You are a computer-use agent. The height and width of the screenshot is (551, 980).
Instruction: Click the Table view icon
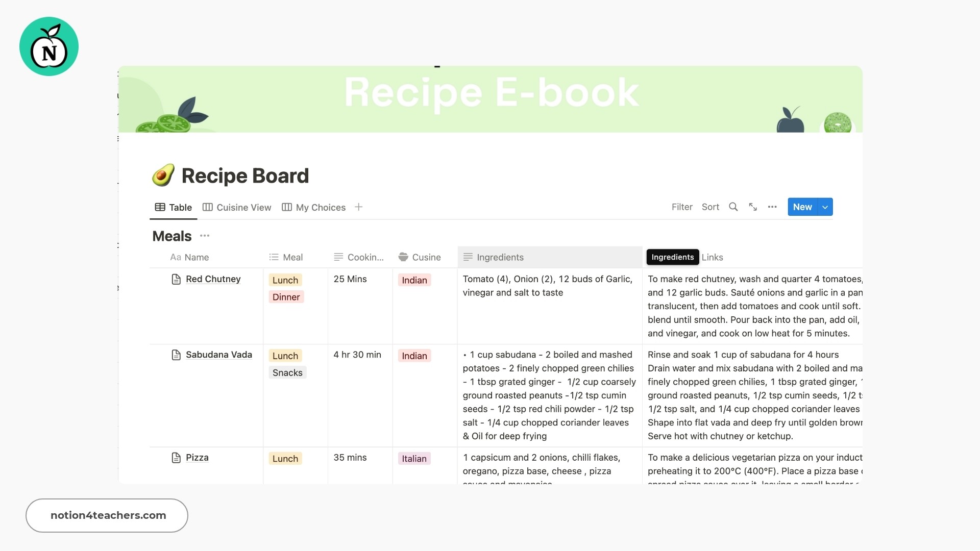click(160, 207)
